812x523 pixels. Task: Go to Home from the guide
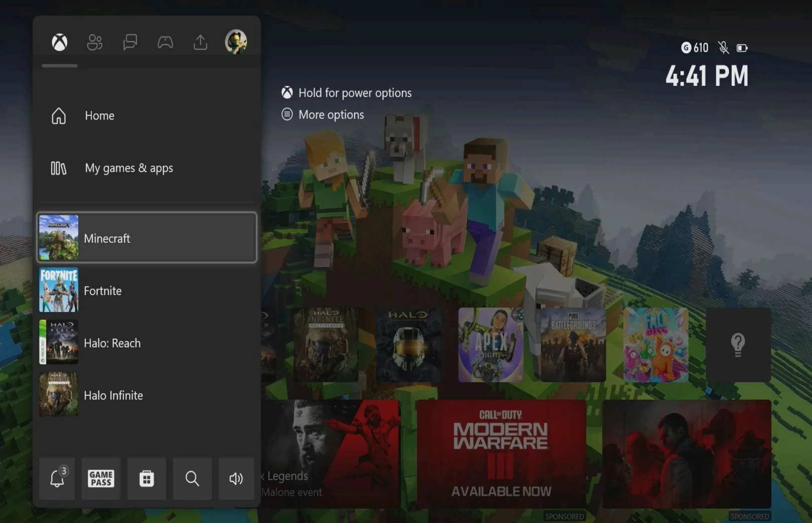(x=147, y=116)
